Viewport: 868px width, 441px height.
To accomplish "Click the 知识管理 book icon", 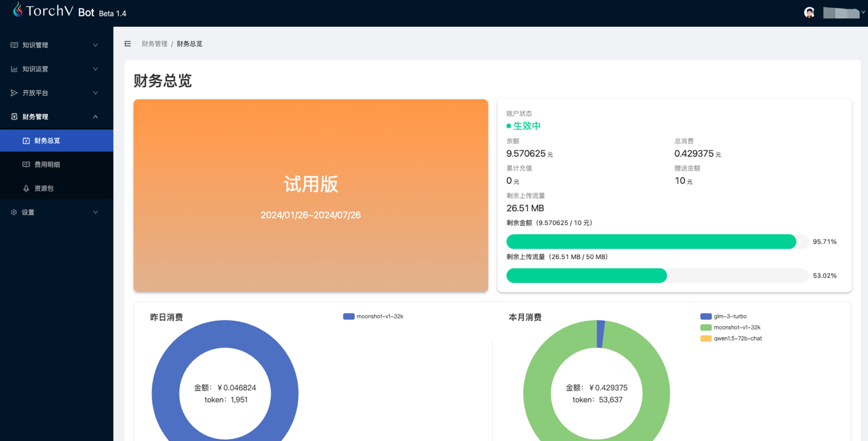I will pos(14,45).
